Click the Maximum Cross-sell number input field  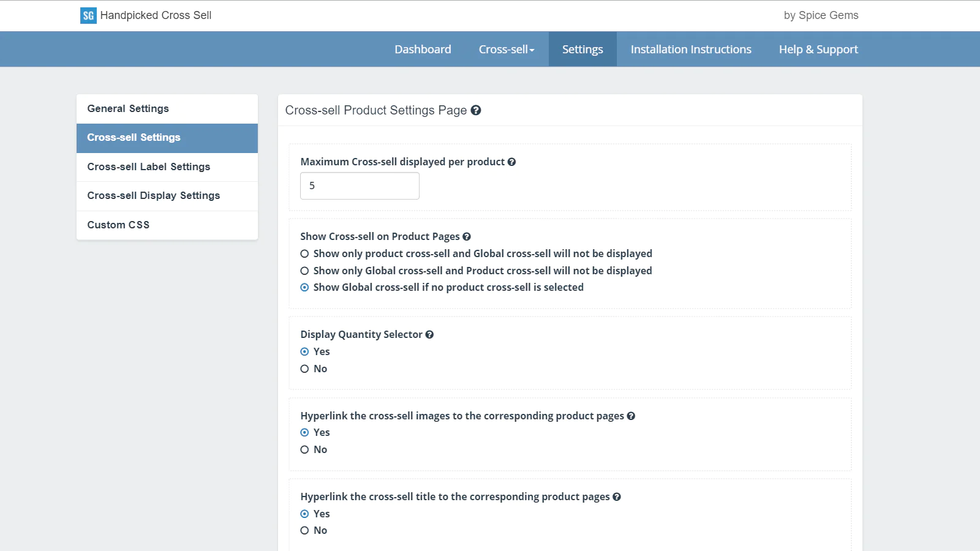(x=360, y=186)
